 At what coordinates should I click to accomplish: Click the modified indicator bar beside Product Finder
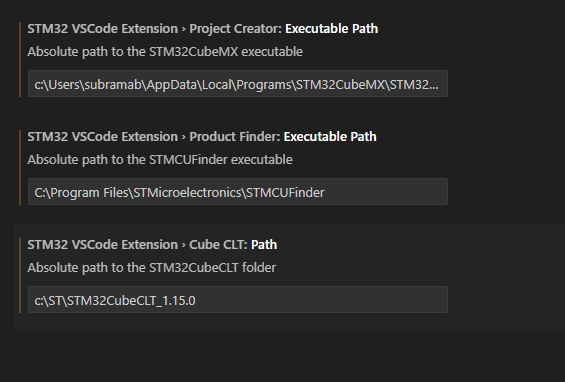pyautogui.click(x=20, y=168)
